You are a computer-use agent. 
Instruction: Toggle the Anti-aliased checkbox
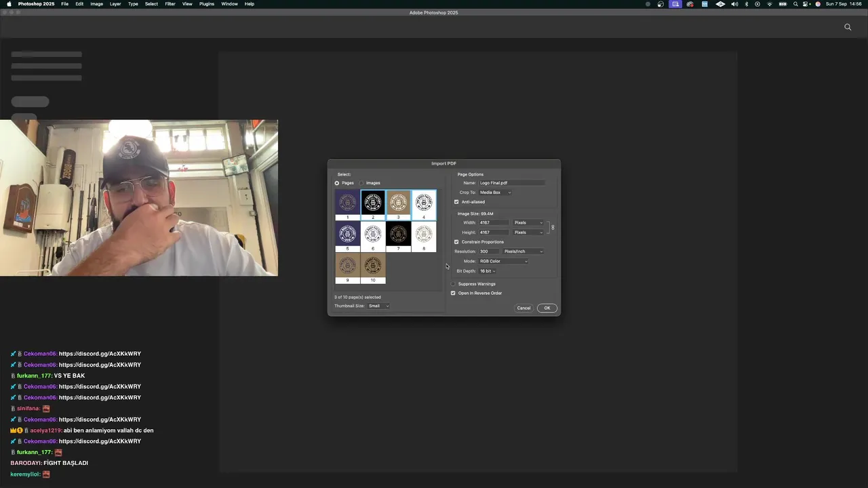tap(456, 202)
